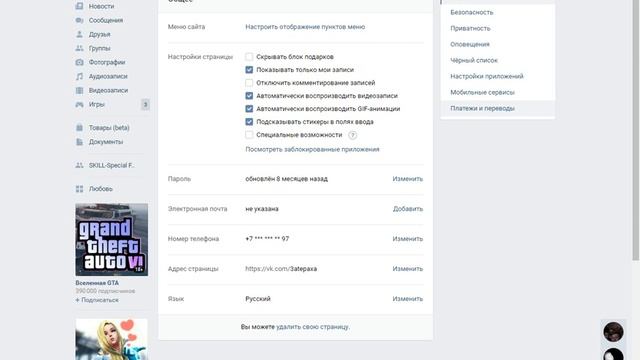Image resolution: width=640 pixels, height=360 pixels.
Task: Enable Скрывать блок подарков checkbox
Action: [249, 57]
